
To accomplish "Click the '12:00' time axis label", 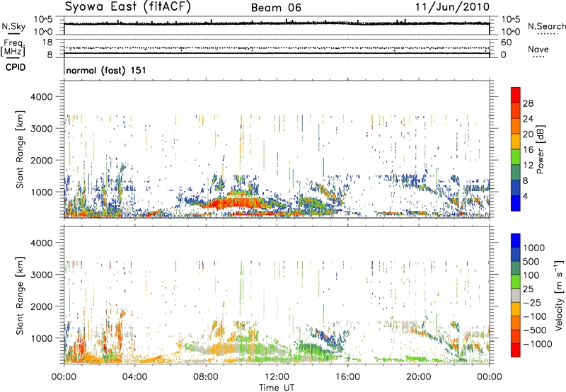I will tap(277, 377).
